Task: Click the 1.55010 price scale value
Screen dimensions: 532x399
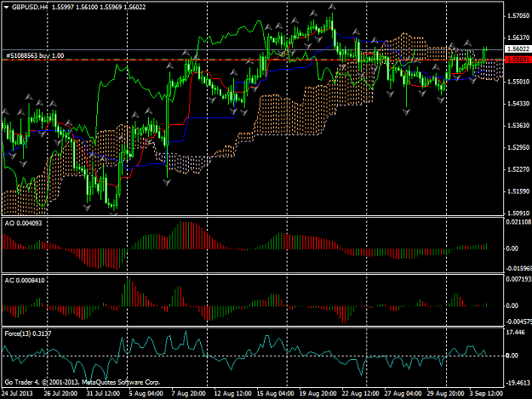Action: click(518, 82)
